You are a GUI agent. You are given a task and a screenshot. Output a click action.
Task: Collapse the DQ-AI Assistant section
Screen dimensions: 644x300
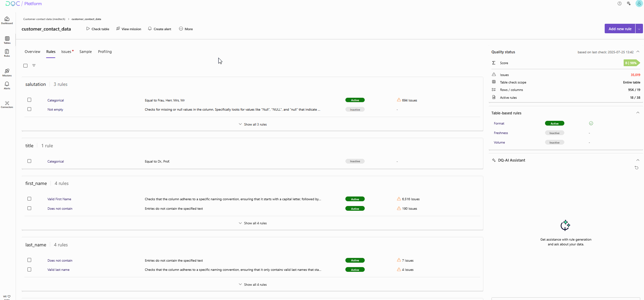(638, 160)
